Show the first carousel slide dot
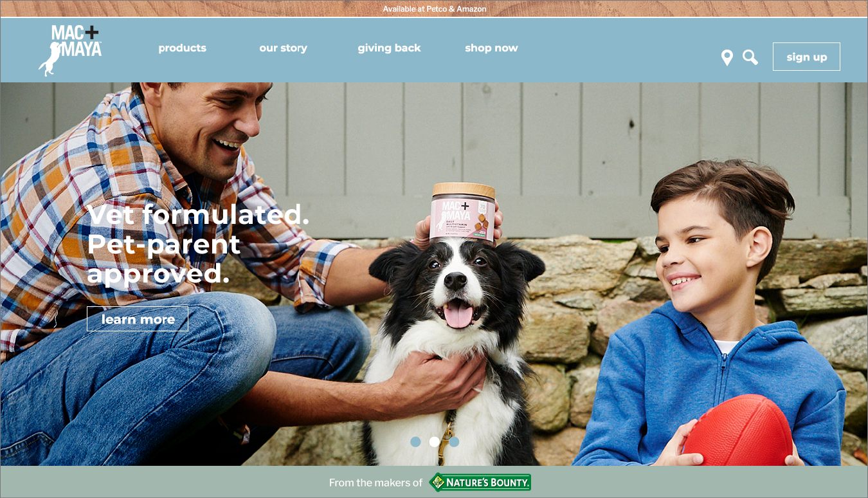The width and height of the screenshot is (868, 498). point(415,442)
